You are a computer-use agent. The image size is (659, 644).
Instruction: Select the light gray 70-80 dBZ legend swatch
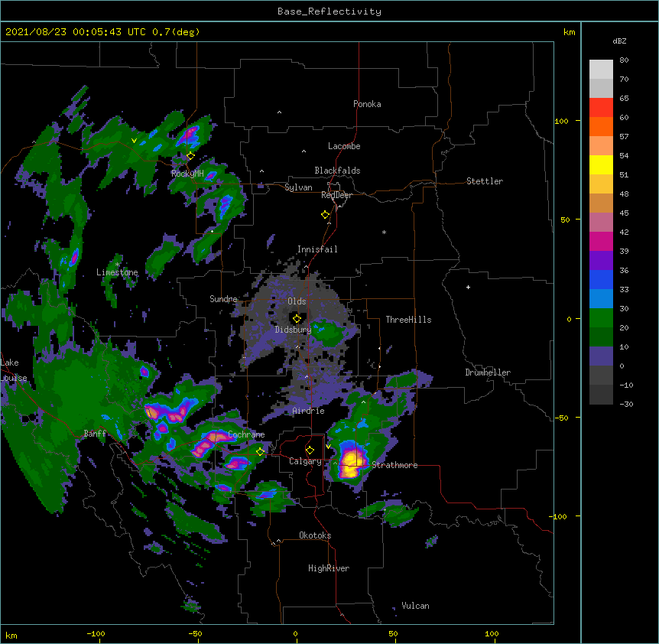tap(601, 70)
